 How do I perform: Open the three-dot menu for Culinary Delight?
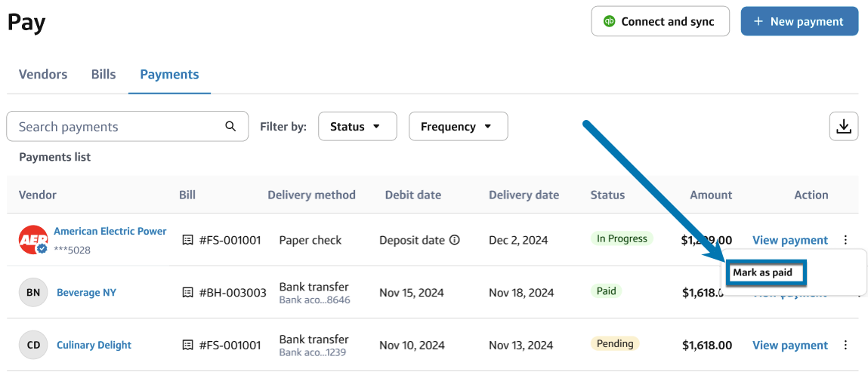[845, 345]
